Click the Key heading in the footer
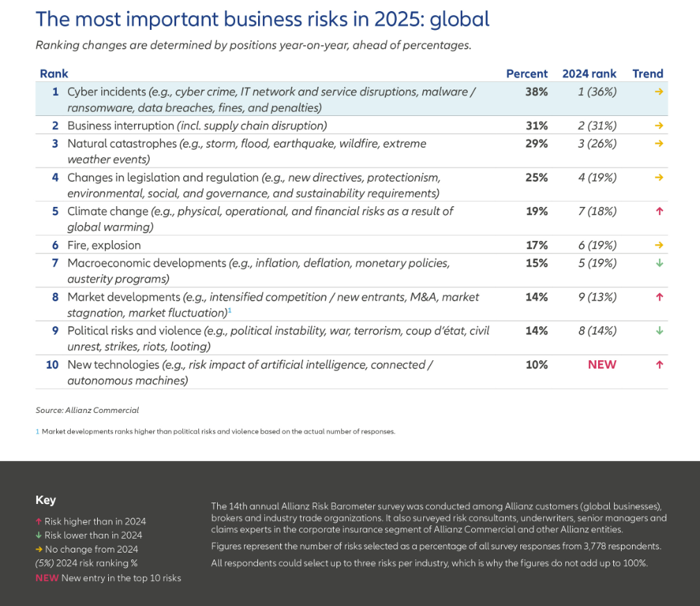 pos(45,500)
